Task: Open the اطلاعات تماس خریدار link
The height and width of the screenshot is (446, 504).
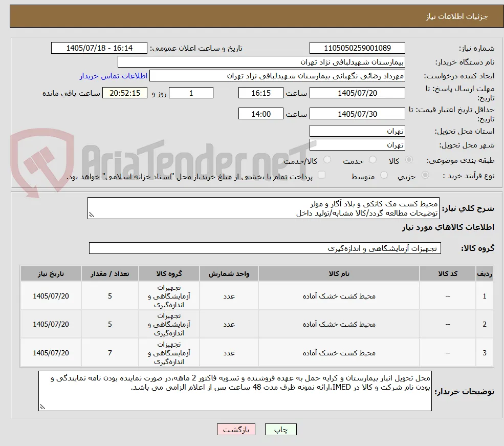Action: (x=114, y=76)
